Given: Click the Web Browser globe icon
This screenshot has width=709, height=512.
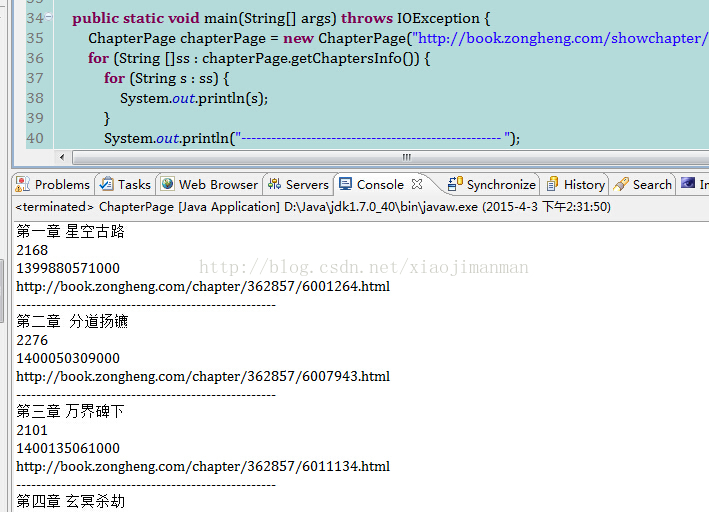Looking at the screenshot, I should 167,184.
